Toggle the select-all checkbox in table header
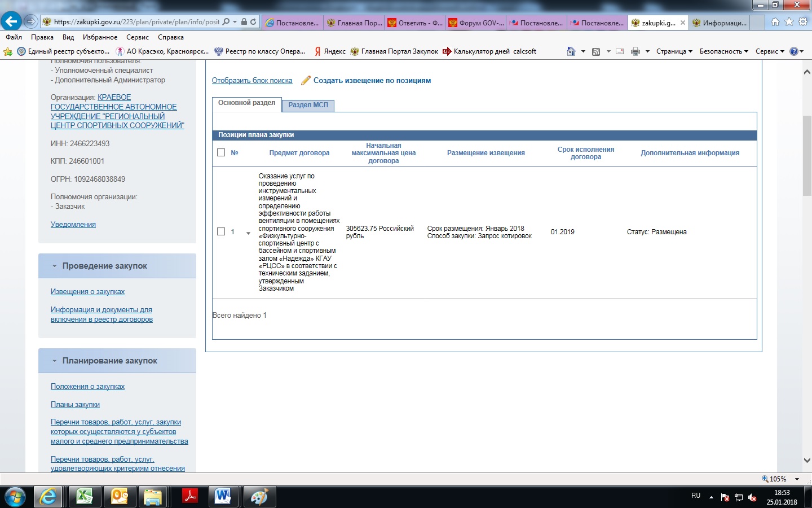Viewport: 812px width, 508px height. (x=221, y=152)
